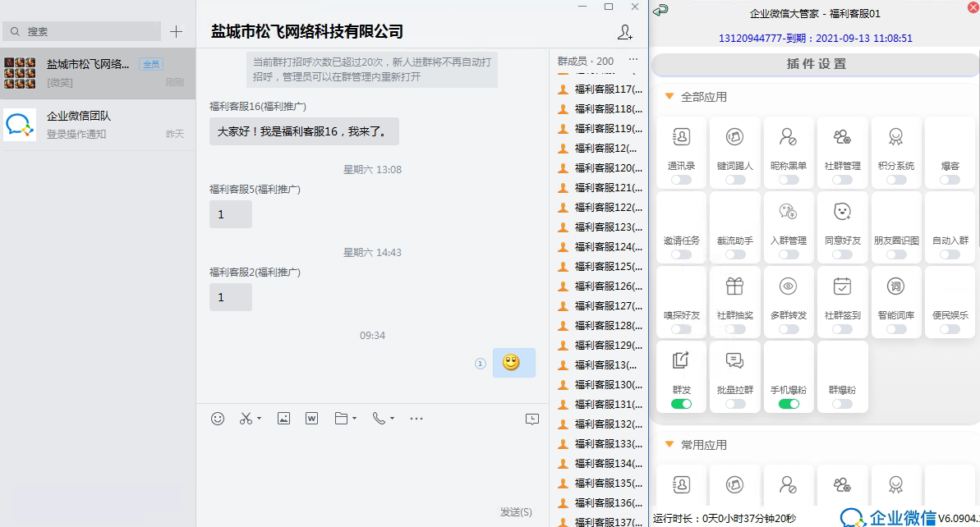The image size is (980, 527).
Task: Click the "1" message sent by 福利客服2
Action: pos(231,297)
